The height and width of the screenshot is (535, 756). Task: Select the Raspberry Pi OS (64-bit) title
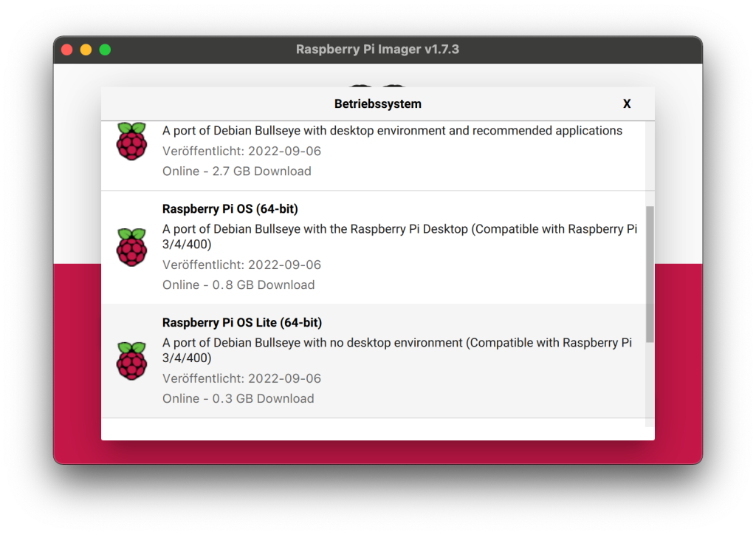coord(230,209)
